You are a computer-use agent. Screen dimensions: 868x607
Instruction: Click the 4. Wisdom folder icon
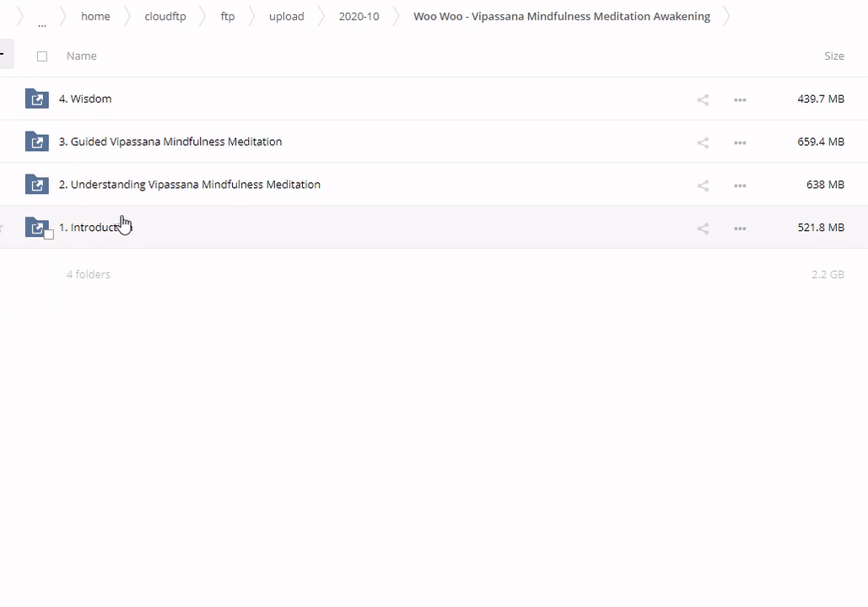[36, 99]
